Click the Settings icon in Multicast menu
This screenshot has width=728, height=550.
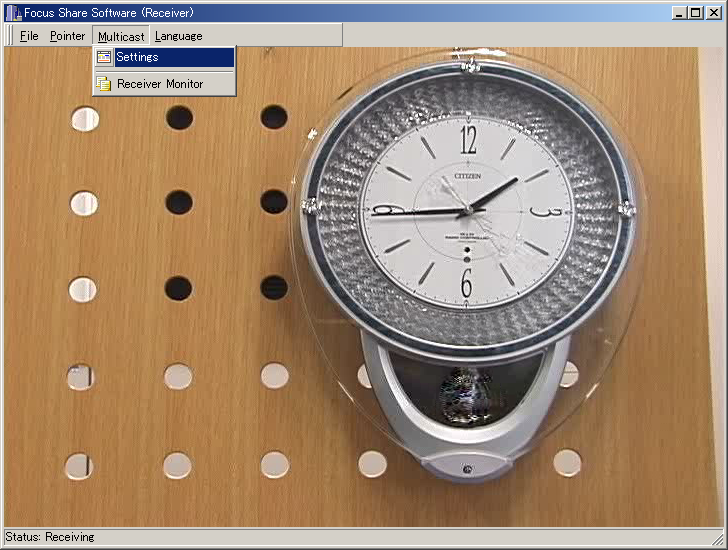[x=104, y=58]
